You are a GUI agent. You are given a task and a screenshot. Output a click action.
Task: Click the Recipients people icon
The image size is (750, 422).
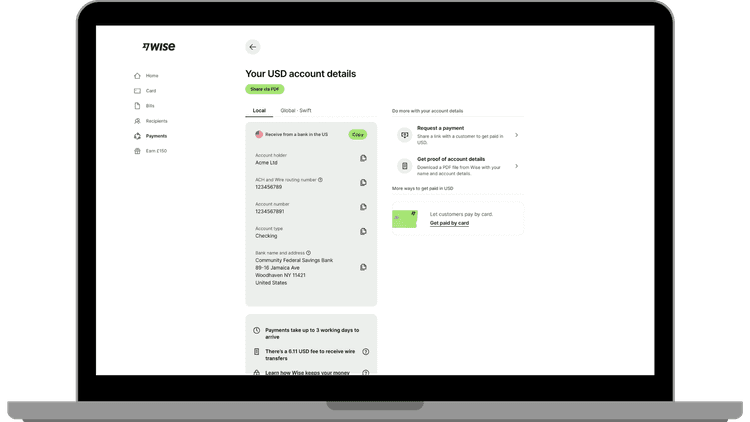click(137, 121)
